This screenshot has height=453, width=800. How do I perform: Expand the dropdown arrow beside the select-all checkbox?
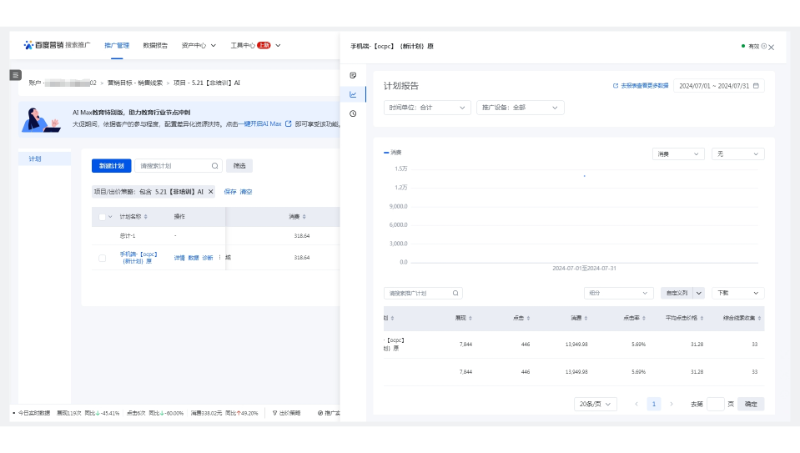[x=110, y=217]
